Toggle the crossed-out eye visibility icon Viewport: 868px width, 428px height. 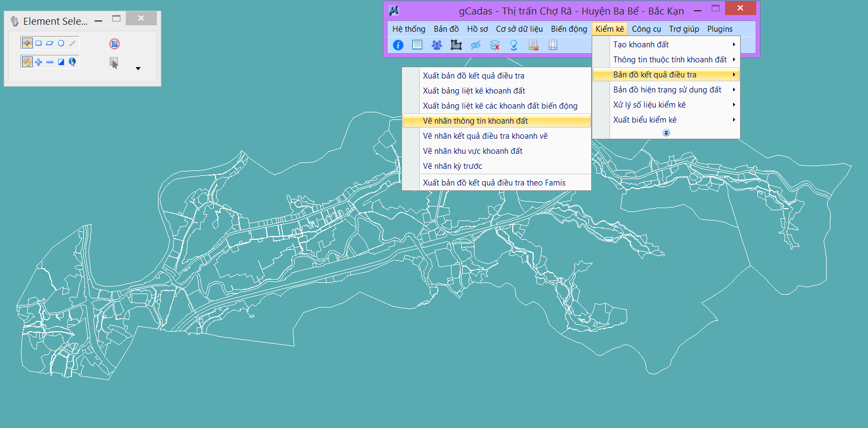pyautogui.click(x=476, y=45)
